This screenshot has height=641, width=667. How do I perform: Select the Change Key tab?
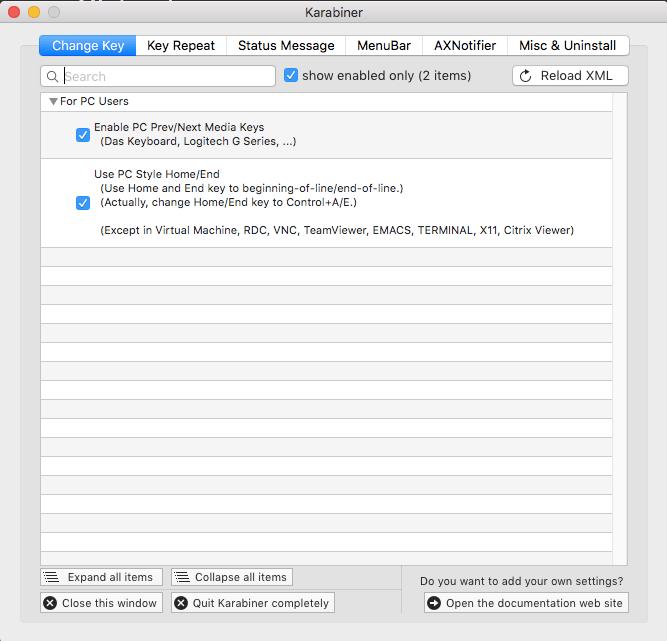click(x=88, y=46)
